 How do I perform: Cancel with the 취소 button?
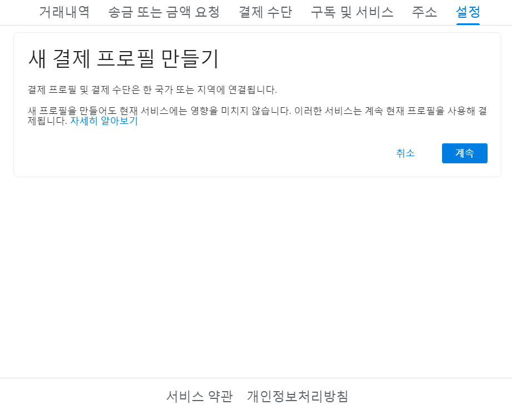coord(405,153)
